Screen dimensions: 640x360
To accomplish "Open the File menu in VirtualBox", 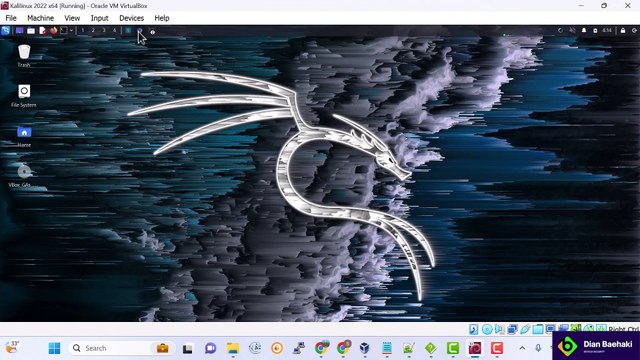I will point(11,18).
